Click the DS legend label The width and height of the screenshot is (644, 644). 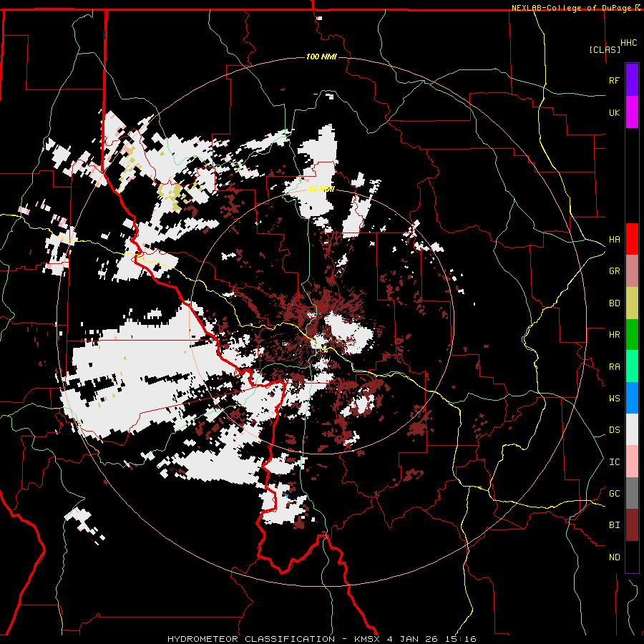point(614,430)
